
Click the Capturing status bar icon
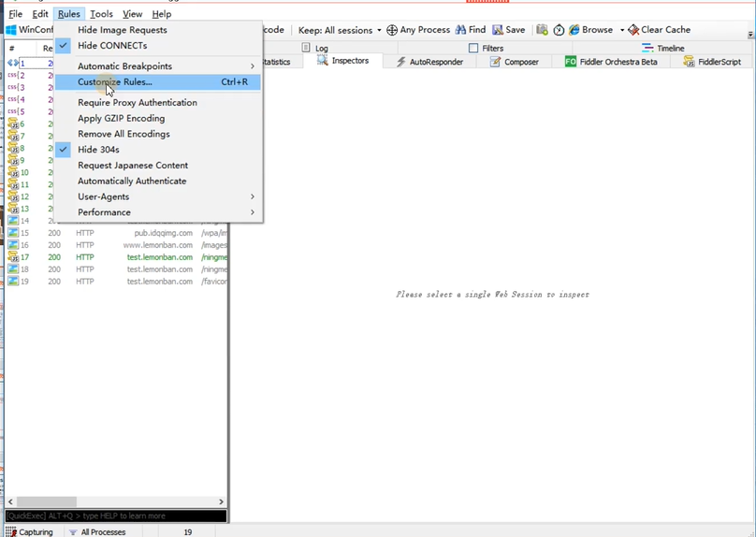coord(11,531)
